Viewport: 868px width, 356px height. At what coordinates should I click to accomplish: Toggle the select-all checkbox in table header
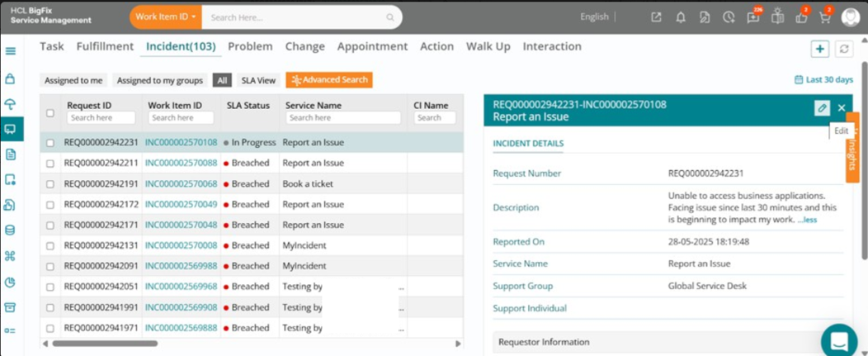pos(50,112)
